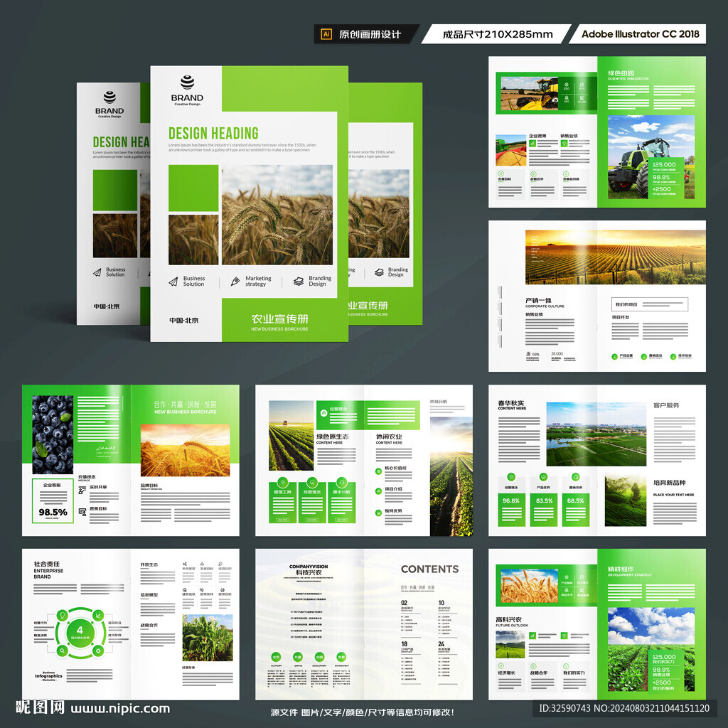Click contents page number 18
Viewport: 728px width, 728px height.
(x=404, y=644)
